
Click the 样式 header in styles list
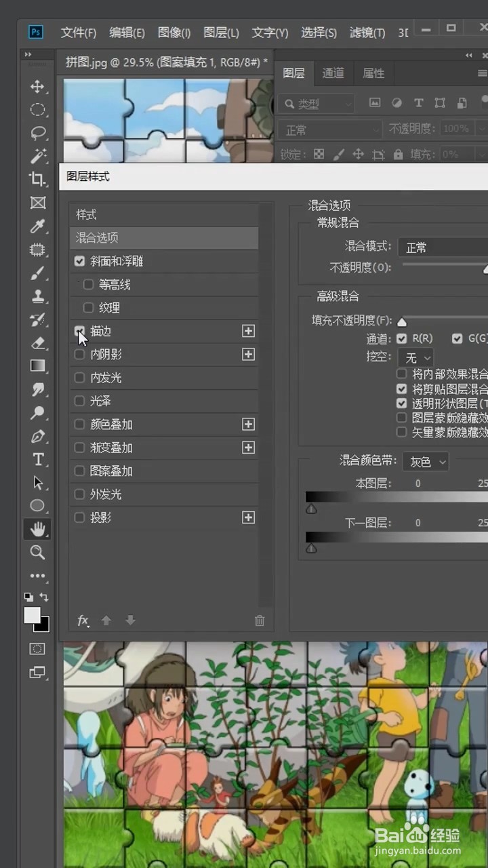point(164,214)
